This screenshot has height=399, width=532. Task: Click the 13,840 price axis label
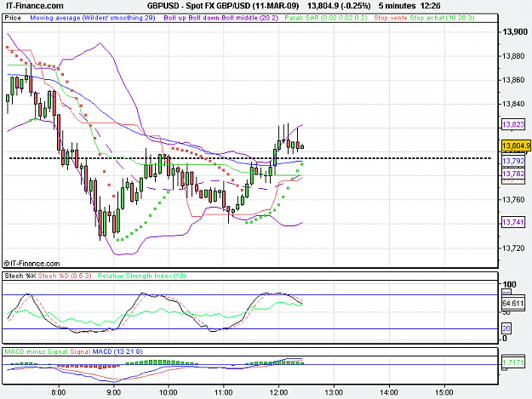[x=513, y=104]
